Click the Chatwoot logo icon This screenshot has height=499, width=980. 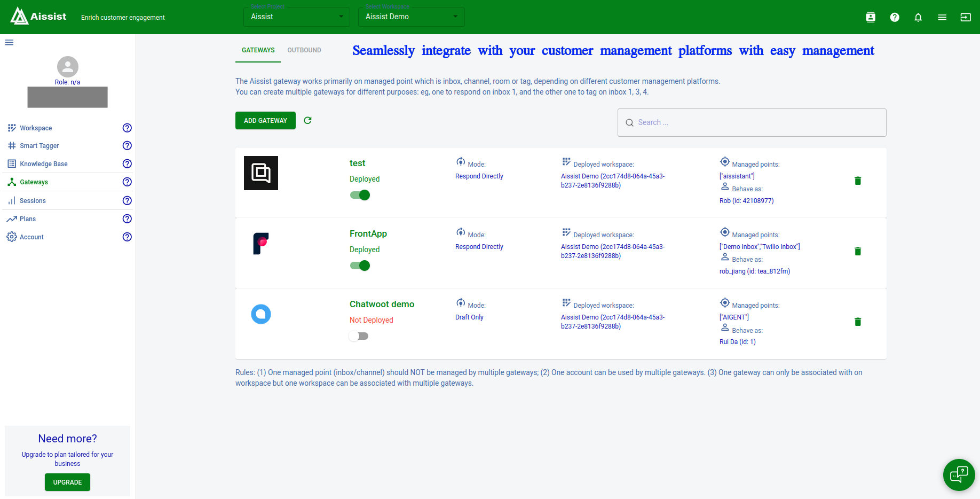(x=261, y=314)
